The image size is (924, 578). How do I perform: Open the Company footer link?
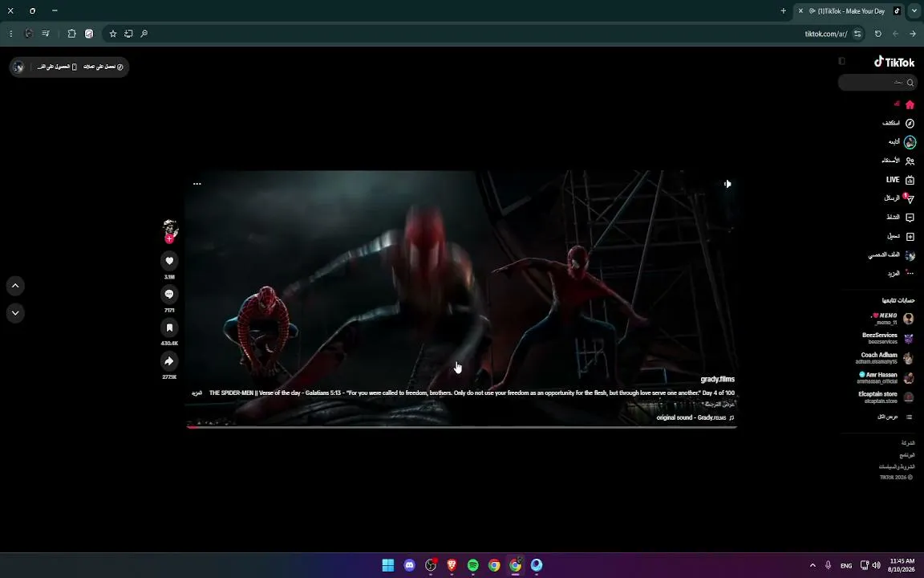point(907,443)
